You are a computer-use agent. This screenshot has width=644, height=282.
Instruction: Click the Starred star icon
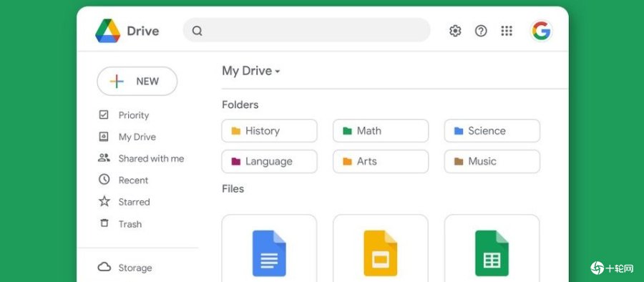click(x=104, y=201)
